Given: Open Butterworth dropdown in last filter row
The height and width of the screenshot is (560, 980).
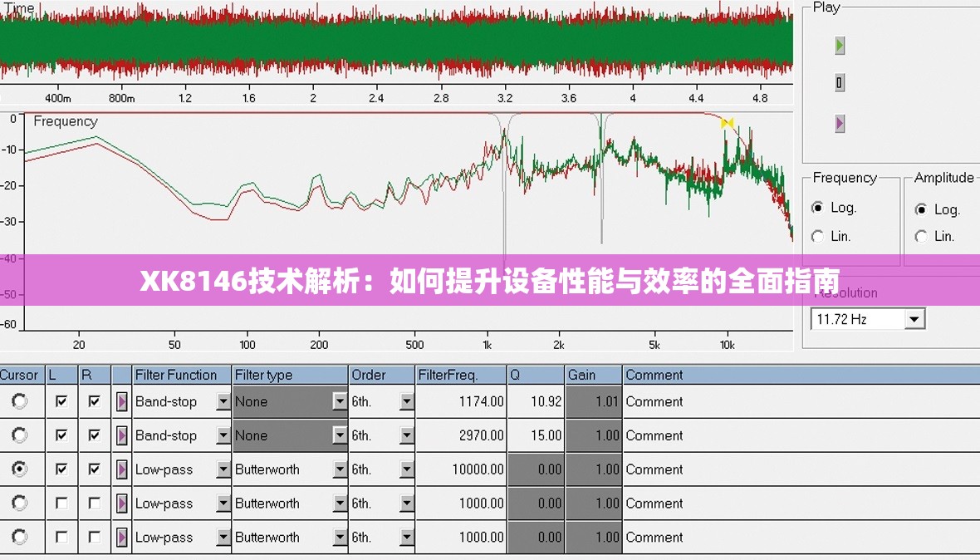Looking at the screenshot, I should [340, 537].
